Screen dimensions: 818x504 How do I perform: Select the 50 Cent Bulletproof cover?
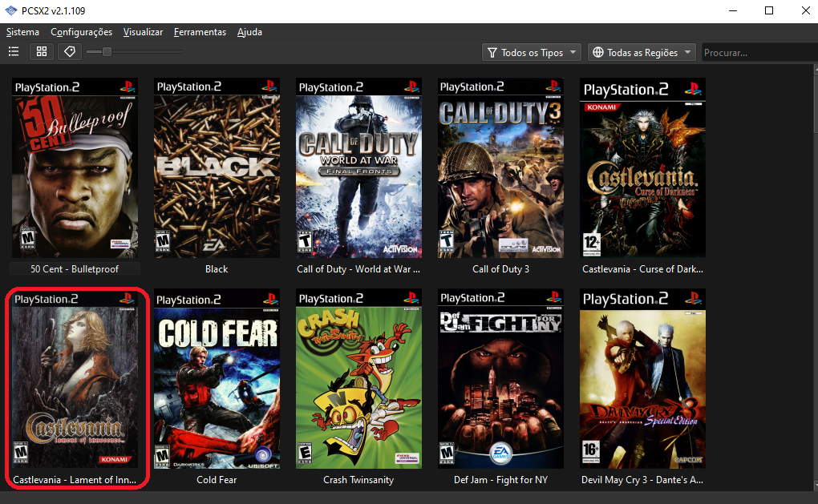(75, 167)
